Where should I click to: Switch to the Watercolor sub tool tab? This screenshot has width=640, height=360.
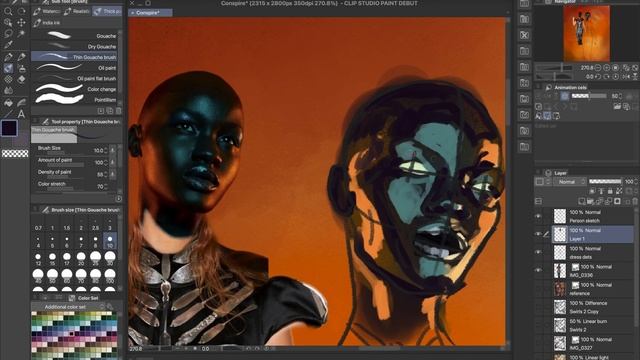coord(47,11)
